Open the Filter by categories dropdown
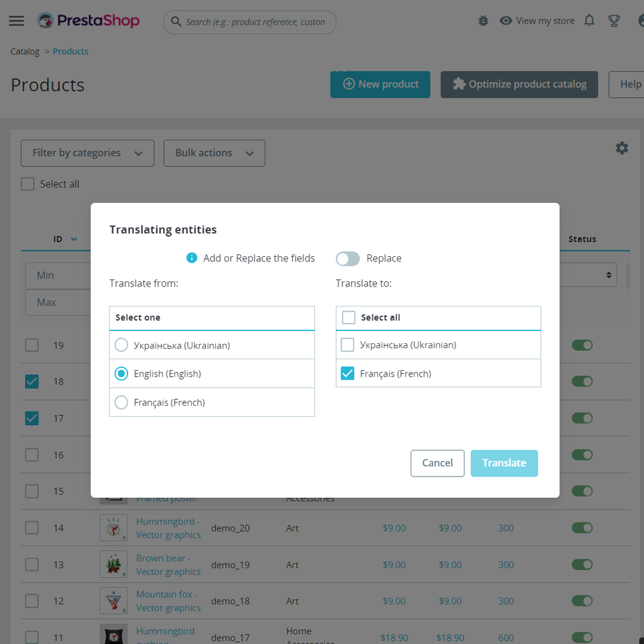This screenshot has height=644, width=644. (87, 153)
